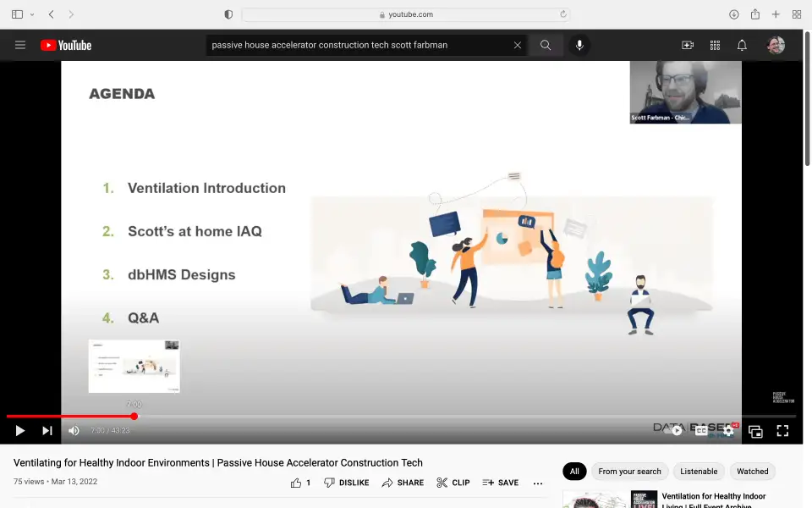Viewport: 812px width, 508px height.
Task: Open YouTube notifications bell
Action: [742, 46]
